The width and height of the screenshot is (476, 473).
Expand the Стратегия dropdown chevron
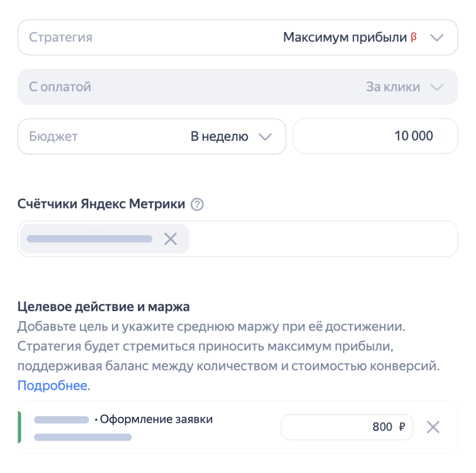436,38
